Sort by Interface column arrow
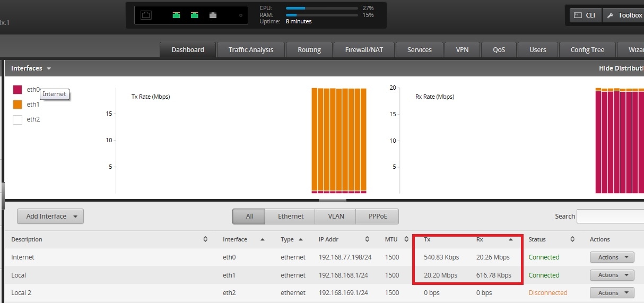This screenshot has height=303, width=644. (x=262, y=239)
